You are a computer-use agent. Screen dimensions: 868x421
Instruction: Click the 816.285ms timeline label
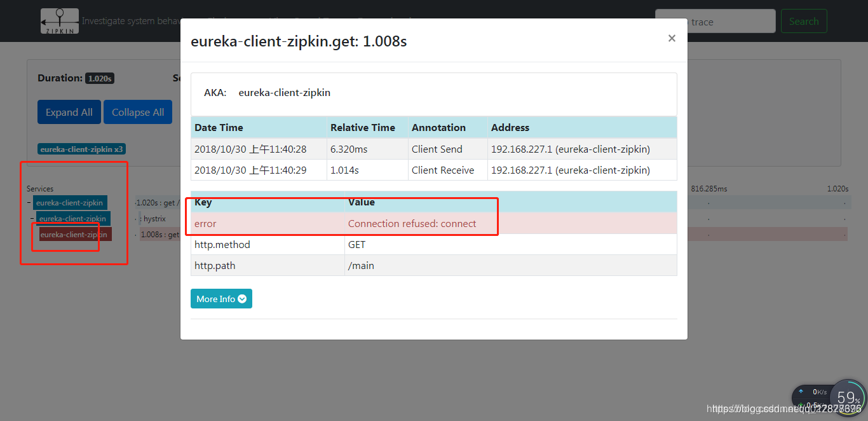pos(709,189)
